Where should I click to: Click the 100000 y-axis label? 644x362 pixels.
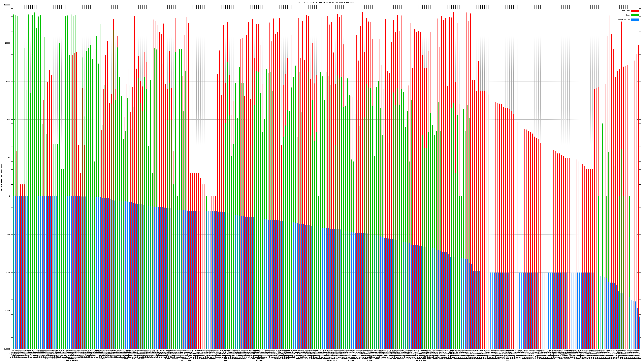point(7,5)
